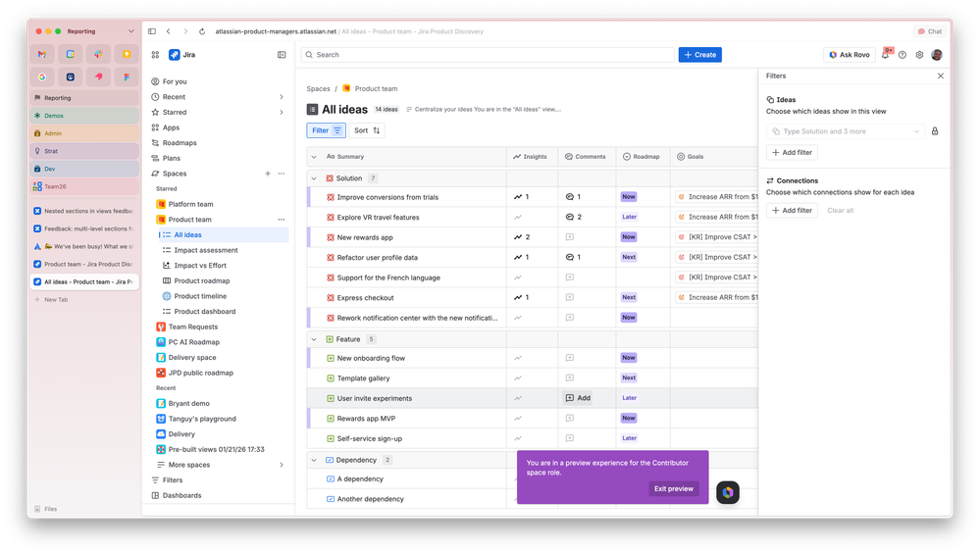Open the Jira app switcher grid icon
Image resolution: width=980 pixels, height=554 pixels.
(155, 55)
